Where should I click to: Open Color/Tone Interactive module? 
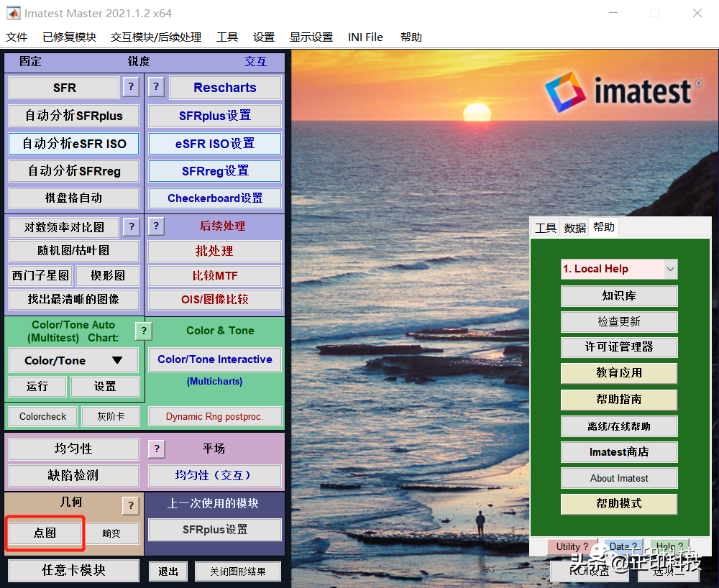click(x=214, y=359)
